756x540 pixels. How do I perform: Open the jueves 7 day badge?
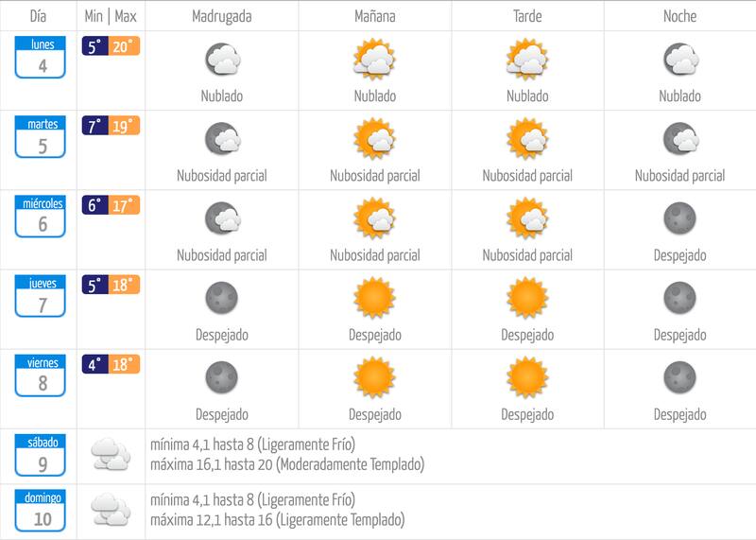point(40,296)
